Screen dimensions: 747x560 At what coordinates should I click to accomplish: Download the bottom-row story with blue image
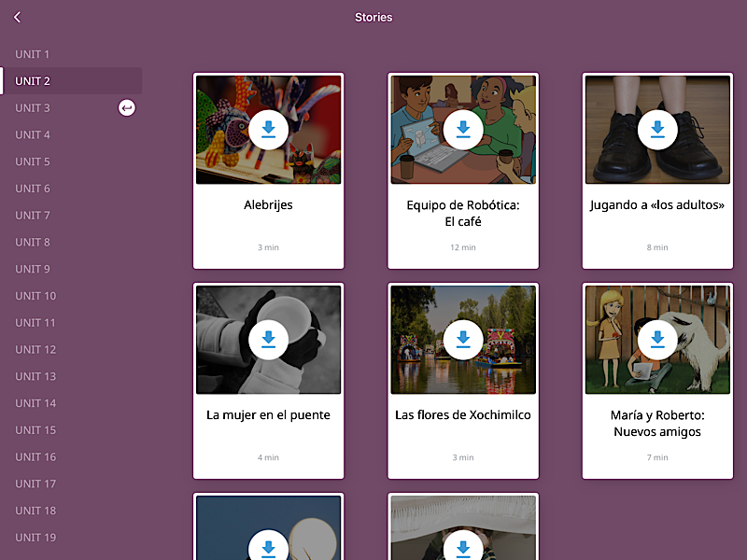268,547
